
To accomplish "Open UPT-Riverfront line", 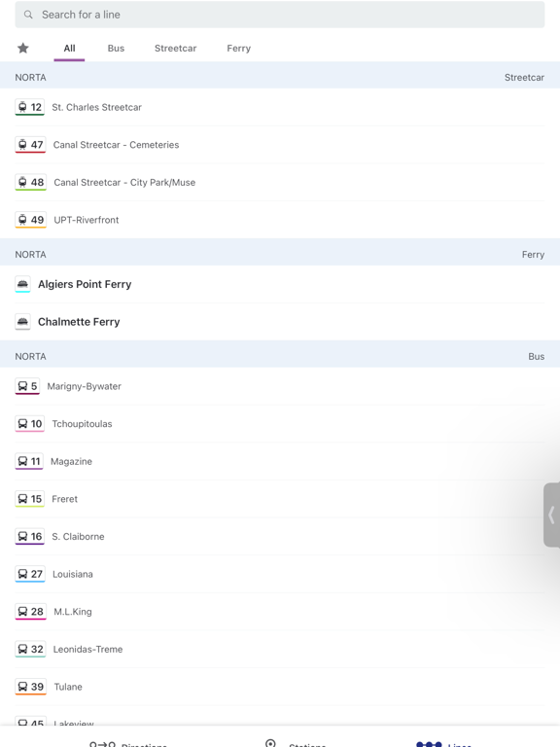I will (280, 220).
